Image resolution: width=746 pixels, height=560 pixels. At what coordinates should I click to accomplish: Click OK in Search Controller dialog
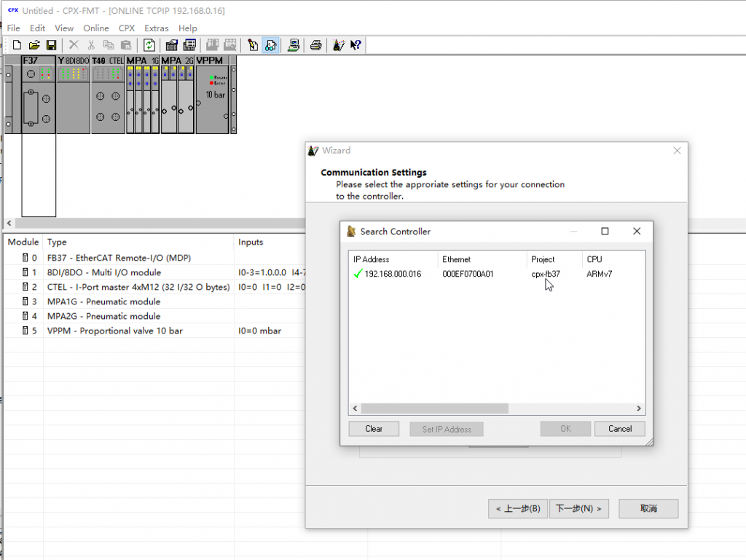(565, 429)
